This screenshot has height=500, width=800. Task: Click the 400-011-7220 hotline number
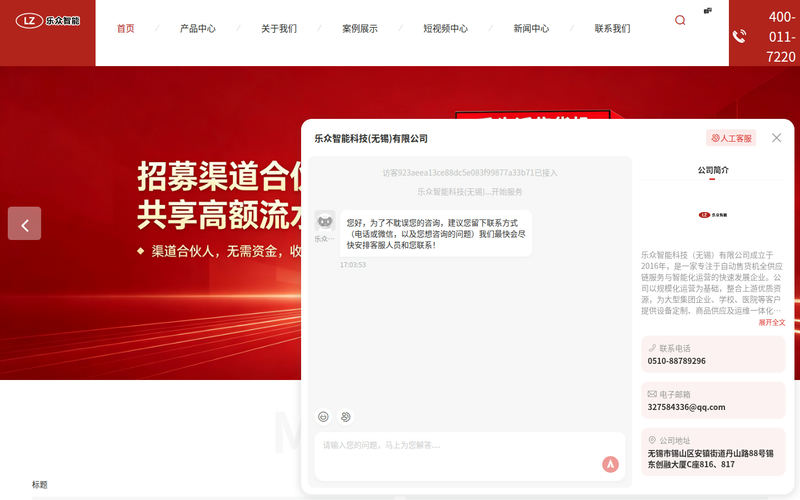pyautogui.click(x=781, y=37)
